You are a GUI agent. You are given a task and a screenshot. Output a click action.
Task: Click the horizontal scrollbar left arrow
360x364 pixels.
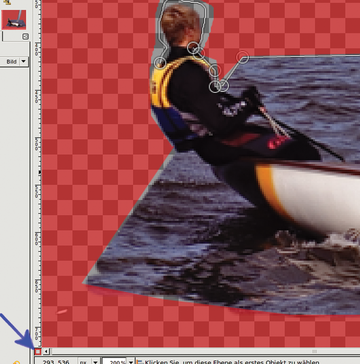coord(46,351)
